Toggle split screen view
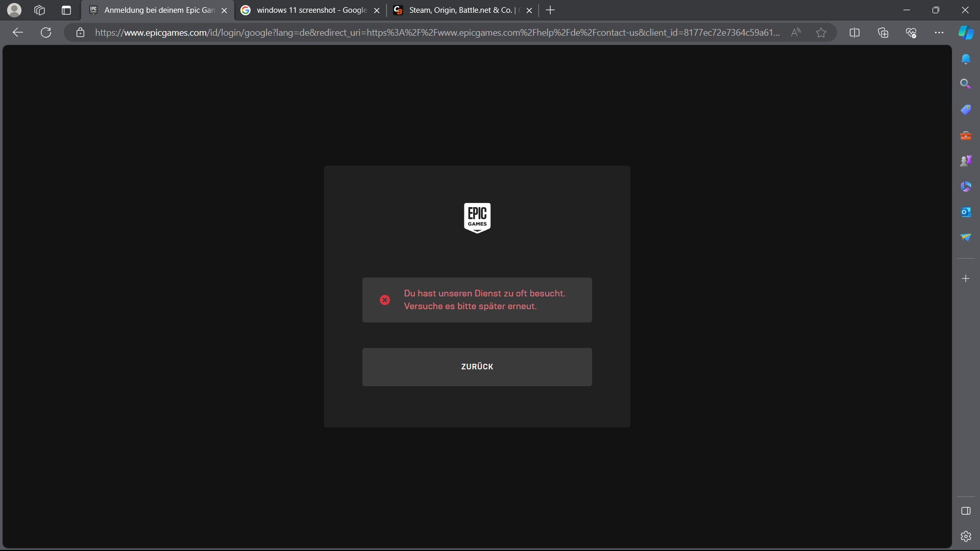Image resolution: width=980 pixels, height=551 pixels. point(854,33)
